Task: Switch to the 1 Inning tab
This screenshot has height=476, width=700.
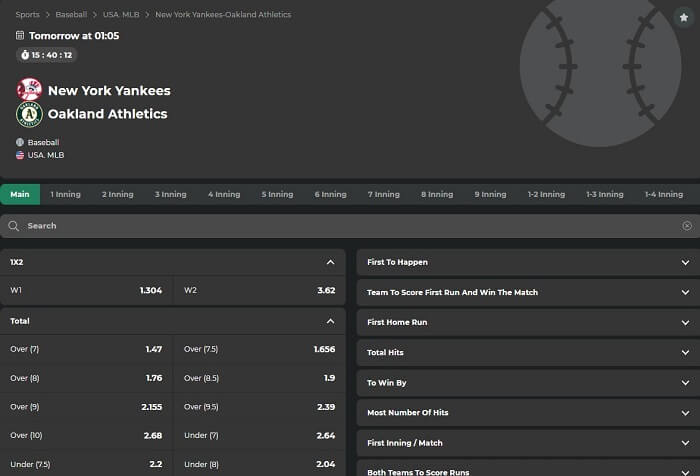Action: [66, 194]
